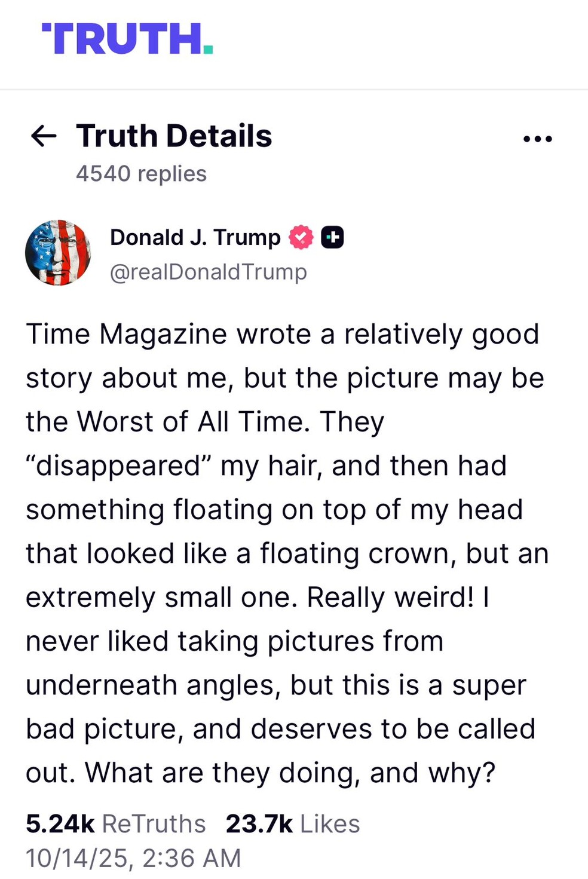The width and height of the screenshot is (588, 879).
Task: Click the Donald J. Trump display name
Action: (195, 237)
